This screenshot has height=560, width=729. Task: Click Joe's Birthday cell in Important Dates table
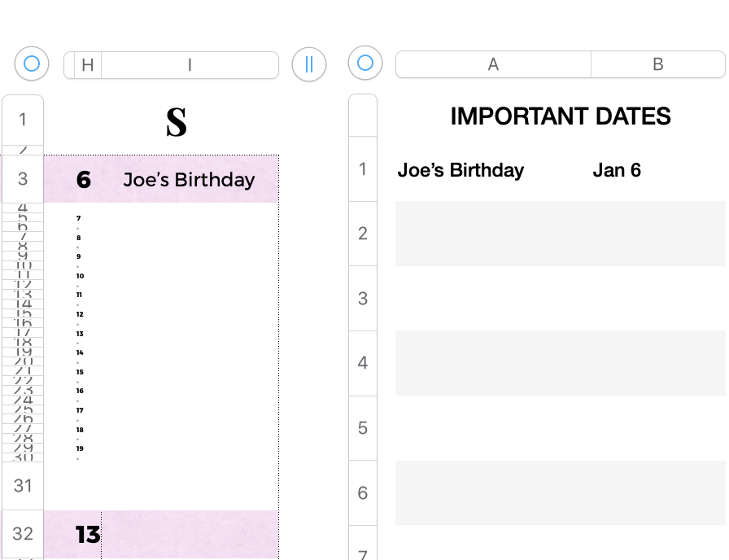pyautogui.click(x=461, y=170)
